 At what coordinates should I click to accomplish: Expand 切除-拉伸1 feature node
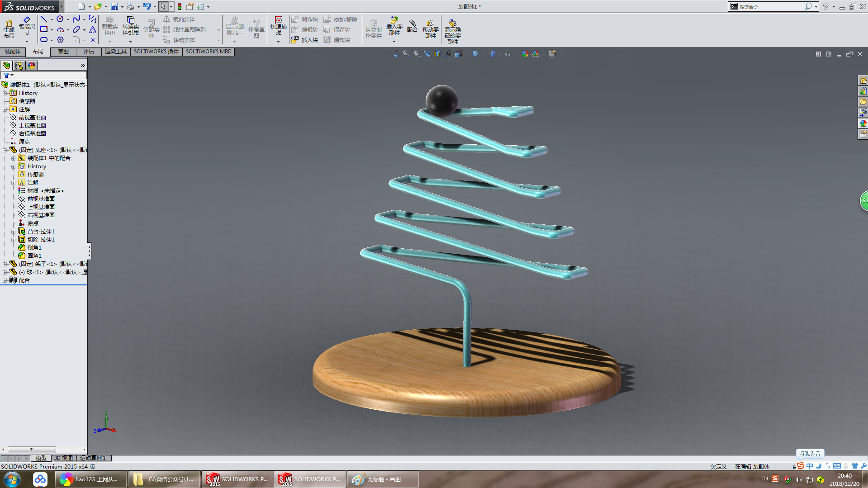click(x=13, y=240)
